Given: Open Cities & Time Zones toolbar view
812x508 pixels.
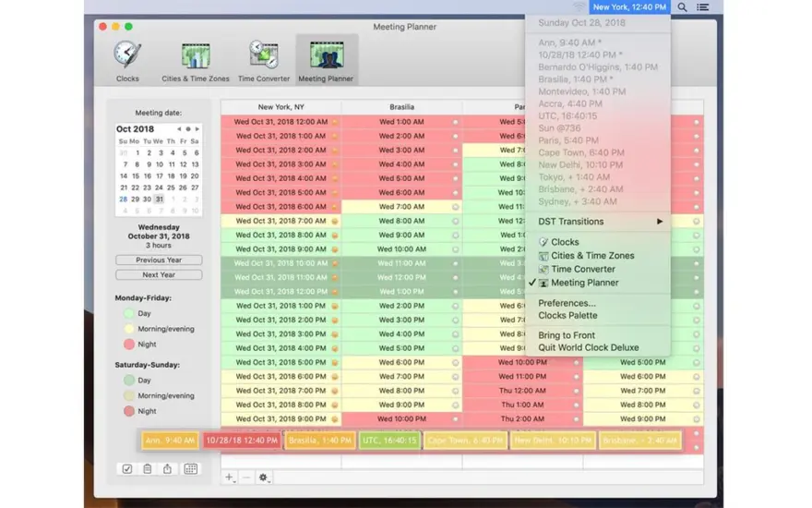Looking at the screenshot, I should (x=196, y=61).
